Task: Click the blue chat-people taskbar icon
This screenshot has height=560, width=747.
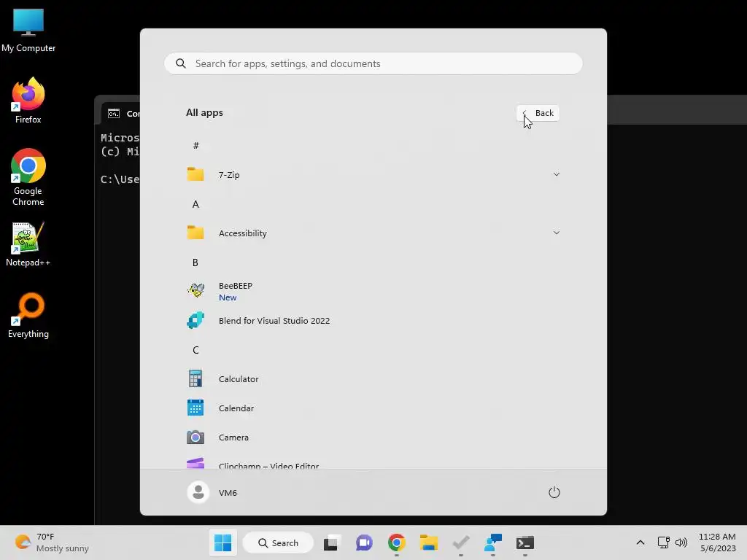Action: coord(493,542)
